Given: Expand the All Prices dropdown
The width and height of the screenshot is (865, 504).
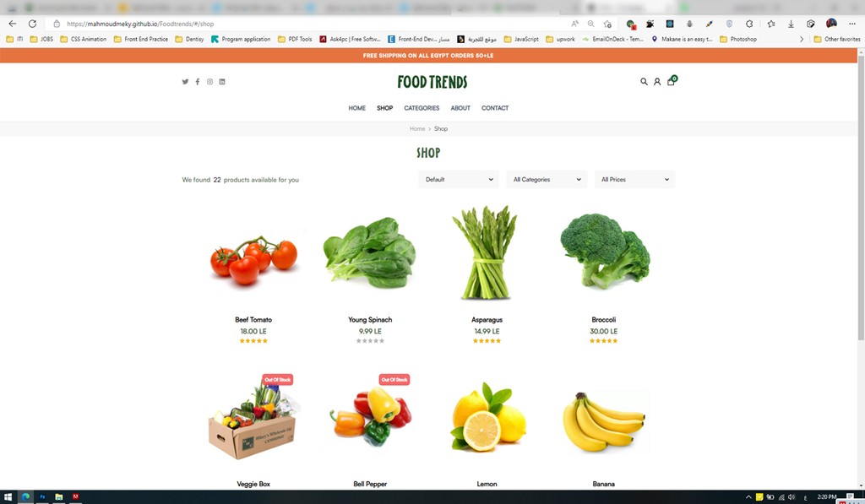Looking at the screenshot, I should 634,179.
